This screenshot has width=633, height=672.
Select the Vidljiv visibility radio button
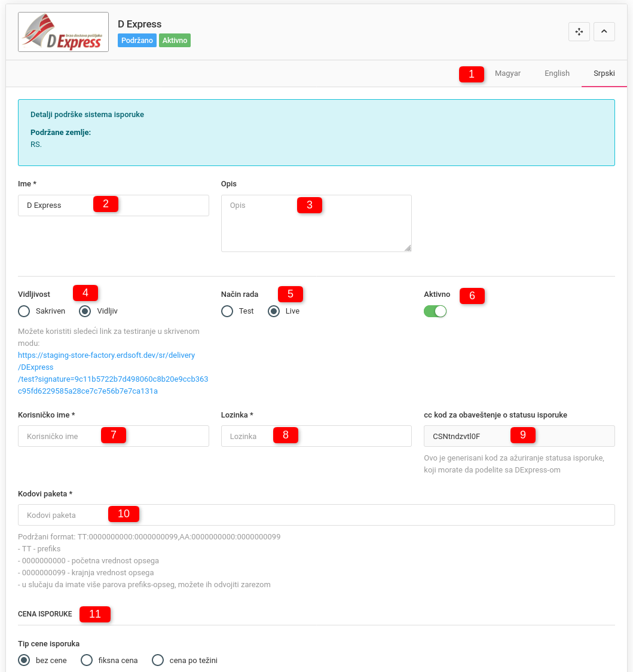[x=85, y=311]
